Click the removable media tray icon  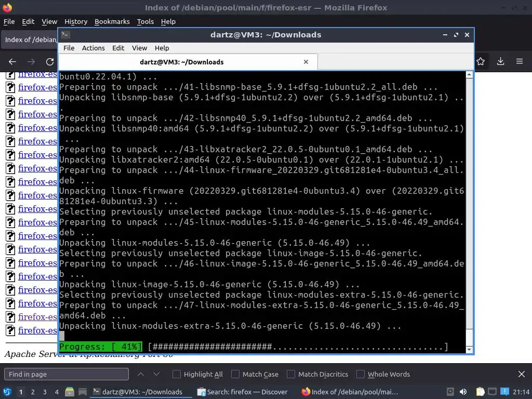point(450,392)
